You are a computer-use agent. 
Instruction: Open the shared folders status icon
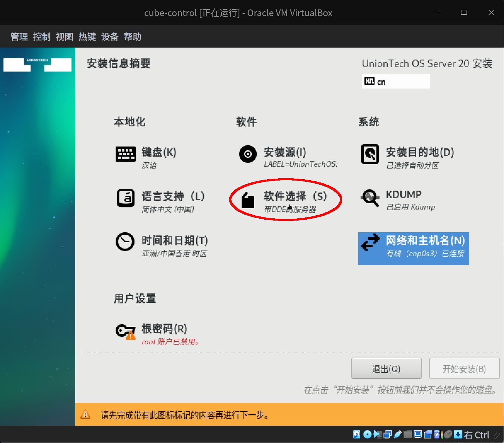(408, 435)
